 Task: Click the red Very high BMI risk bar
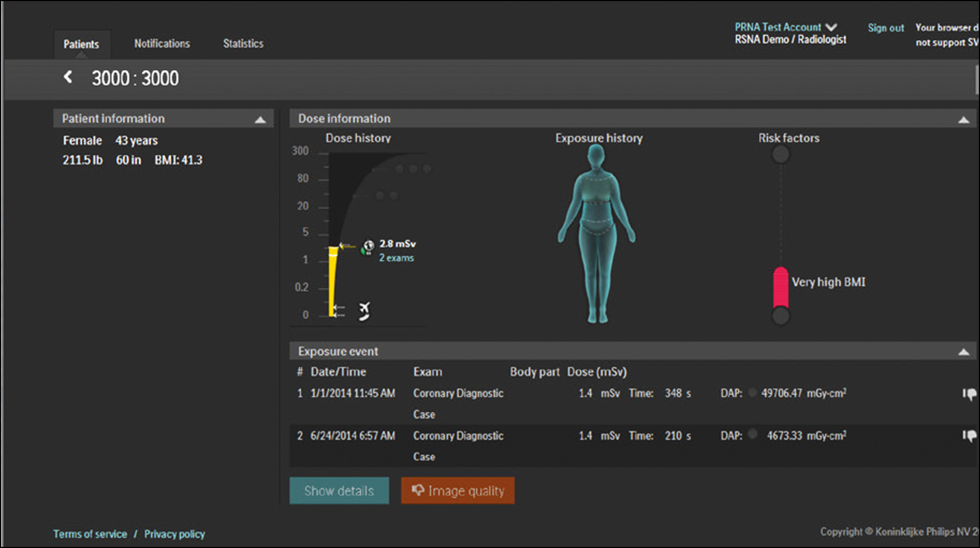coord(780,287)
